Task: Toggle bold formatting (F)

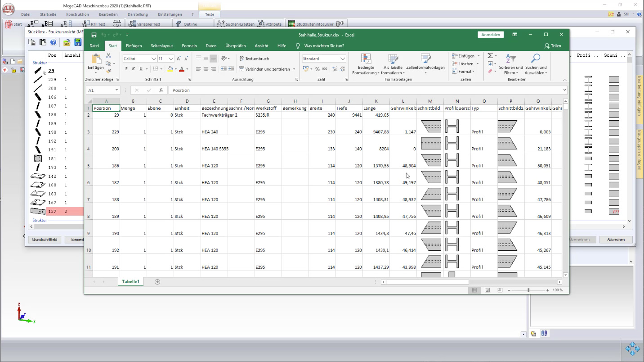Action: pyautogui.click(x=126, y=69)
